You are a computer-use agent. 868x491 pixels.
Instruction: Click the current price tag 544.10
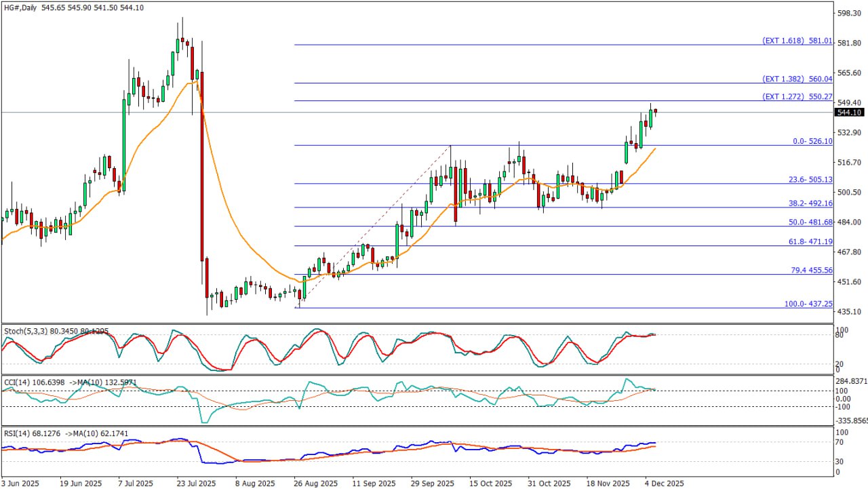pyautogui.click(x=850, y=113)
